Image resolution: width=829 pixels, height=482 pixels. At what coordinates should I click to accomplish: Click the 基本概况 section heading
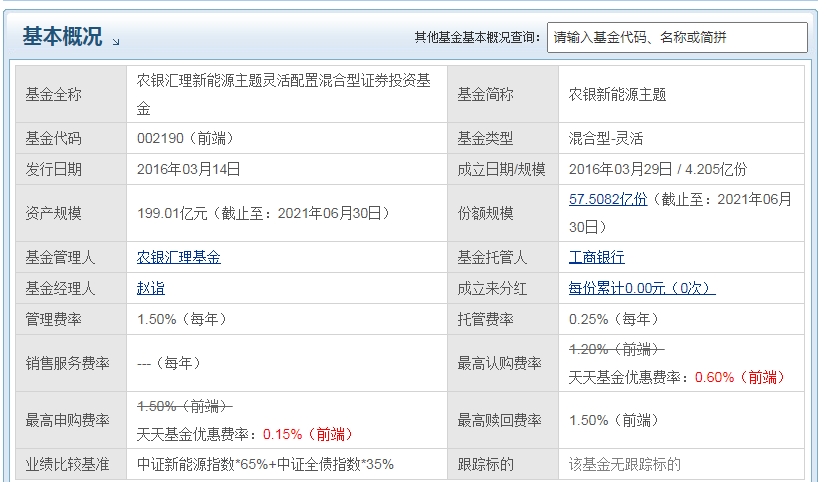click(62, 37)
